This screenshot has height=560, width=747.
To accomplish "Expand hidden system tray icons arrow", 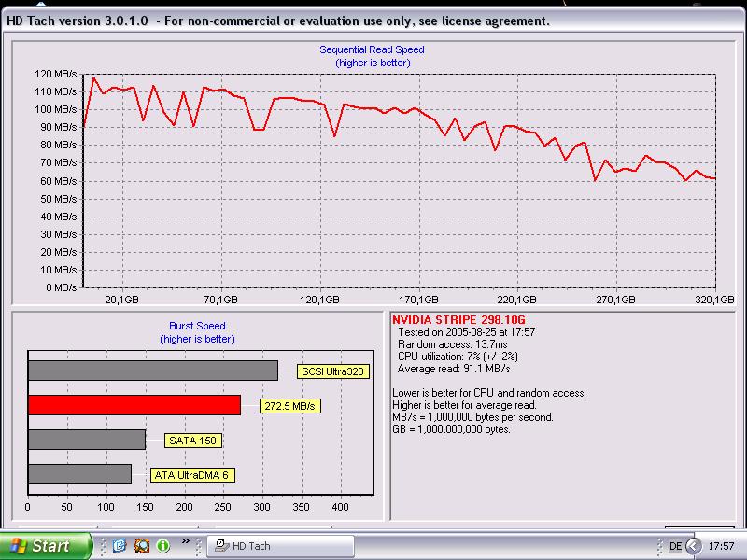I will (694, 546).
